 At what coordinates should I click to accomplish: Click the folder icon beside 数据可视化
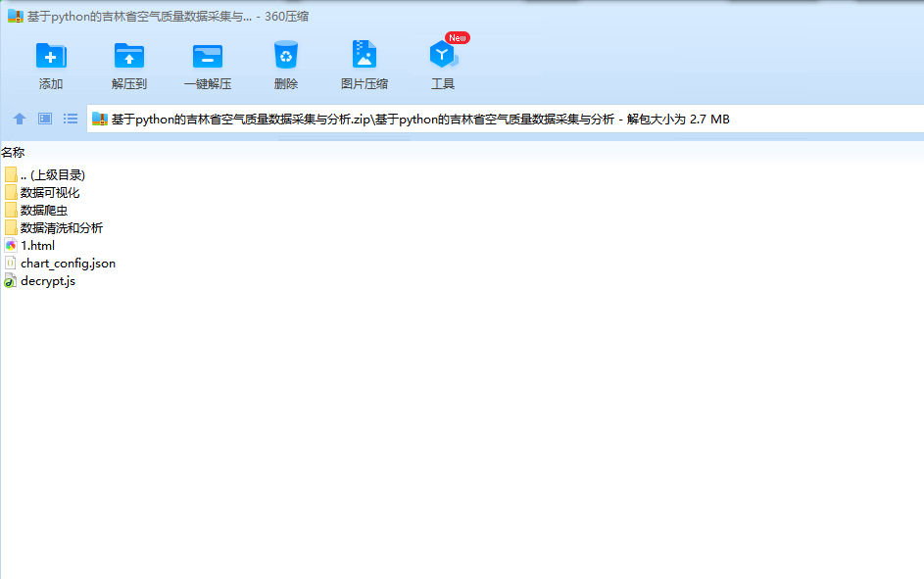(x=11, y=193)
